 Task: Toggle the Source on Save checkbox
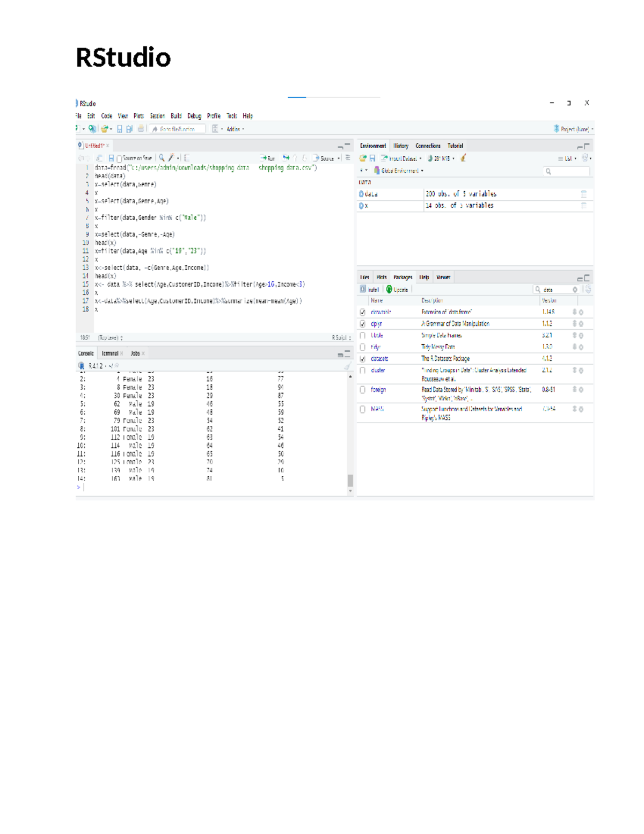coord(119,158)
